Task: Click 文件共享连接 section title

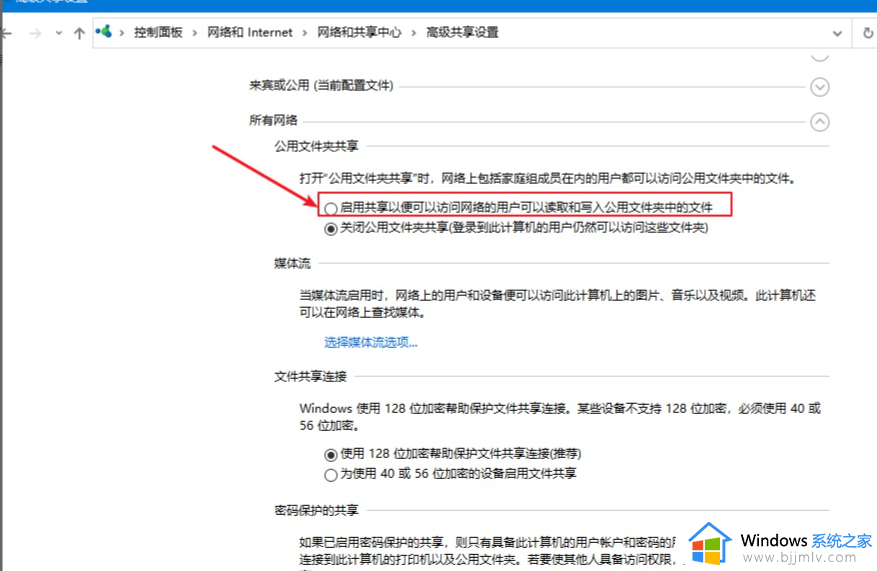Action: [310, 377]
